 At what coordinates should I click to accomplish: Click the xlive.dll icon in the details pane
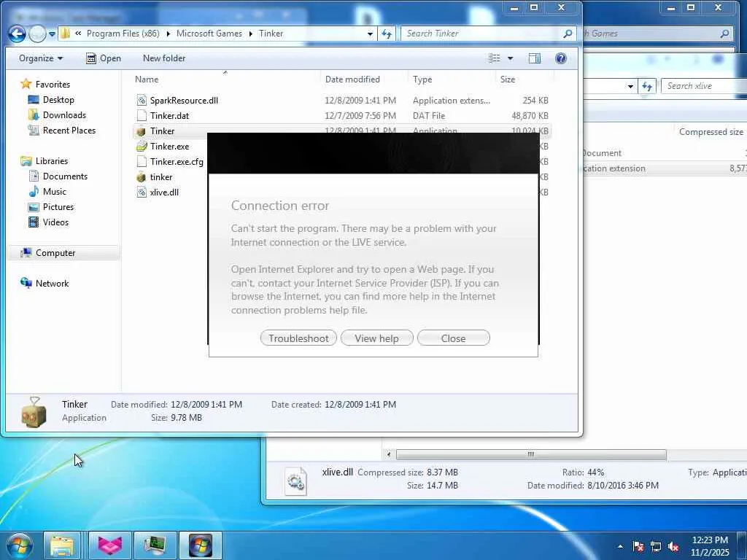[x=296, y=481]
